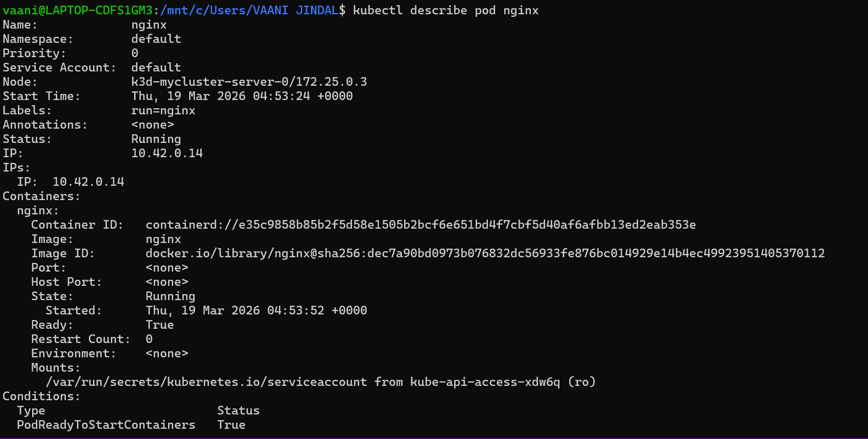The image size is (868, 439).
Task: Click the indented IP value under IPs
Action: tap(88, 182)
